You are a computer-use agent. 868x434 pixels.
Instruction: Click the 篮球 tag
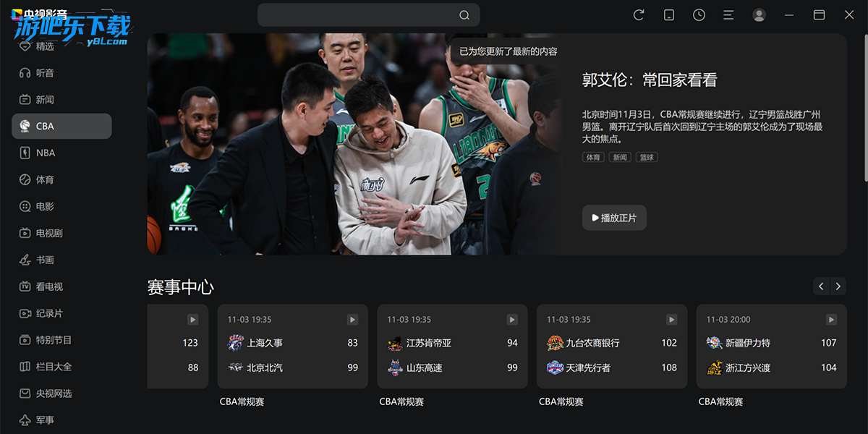pos(647,157)
